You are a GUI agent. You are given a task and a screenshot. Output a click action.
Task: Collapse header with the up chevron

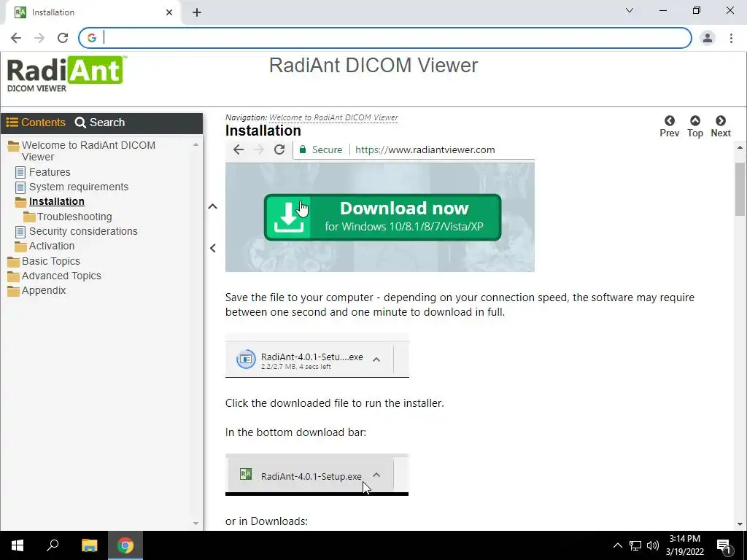212,206
